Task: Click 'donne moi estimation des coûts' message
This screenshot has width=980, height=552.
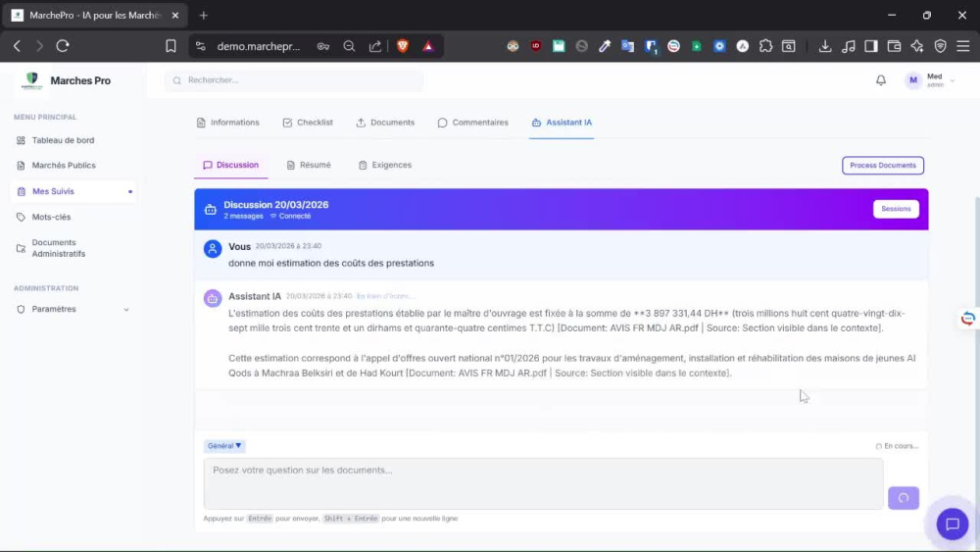Action: (330, 263)
